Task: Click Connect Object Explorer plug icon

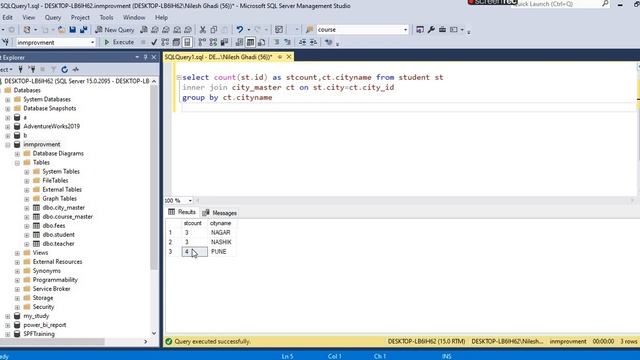Action: tap(20, 69)
